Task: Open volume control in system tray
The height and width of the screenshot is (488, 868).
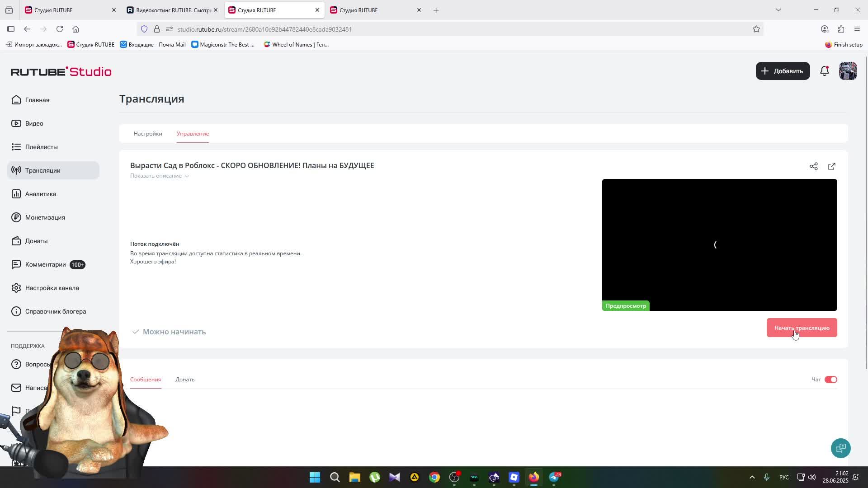Action: 812,477
